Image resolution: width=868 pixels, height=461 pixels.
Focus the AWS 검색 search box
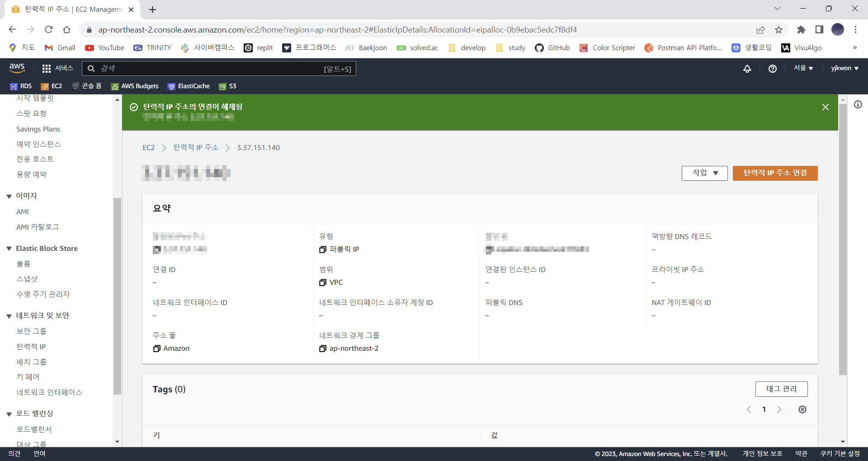(x=219, y=69)
